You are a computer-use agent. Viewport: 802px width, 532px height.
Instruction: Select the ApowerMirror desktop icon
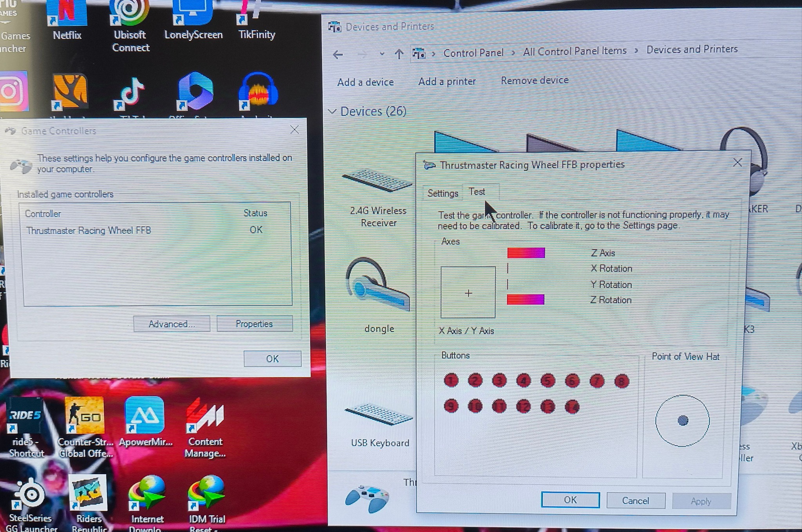[145, 422]
